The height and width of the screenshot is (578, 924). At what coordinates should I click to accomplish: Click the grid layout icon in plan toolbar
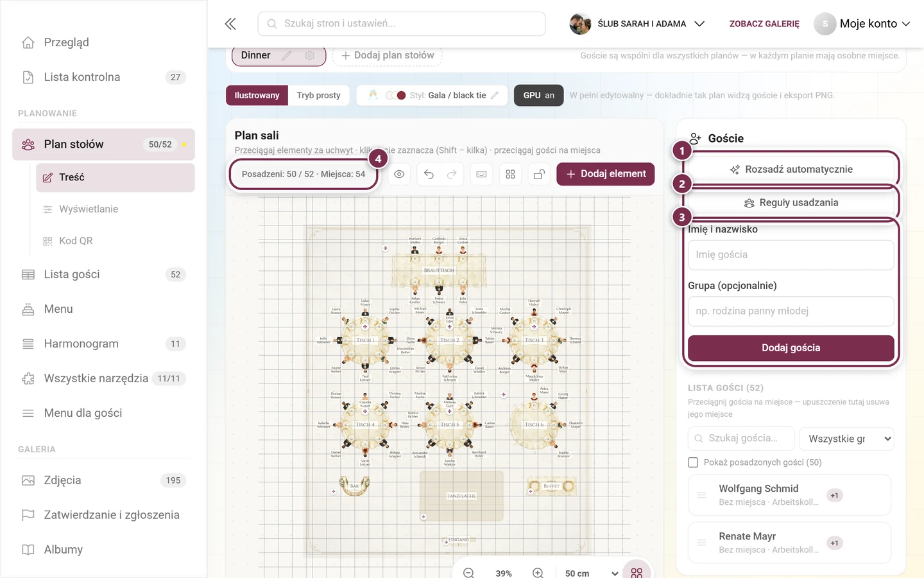coord(510,174)
